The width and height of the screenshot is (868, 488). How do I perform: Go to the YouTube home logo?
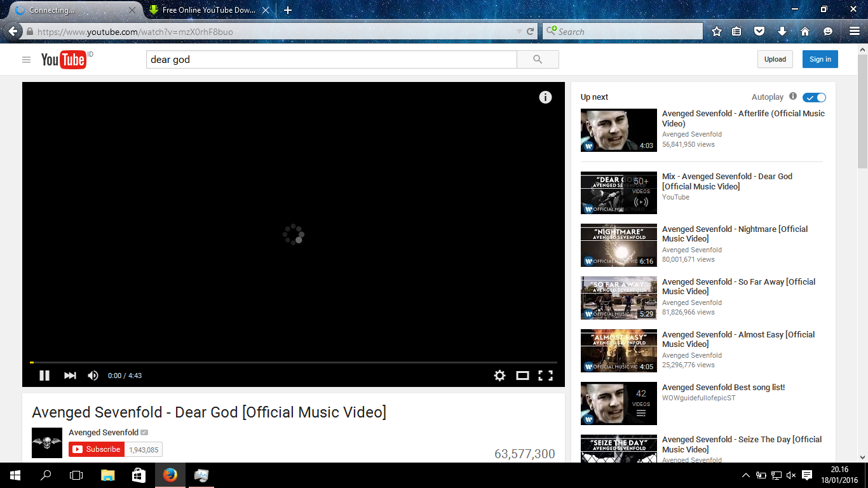[64, 60]
